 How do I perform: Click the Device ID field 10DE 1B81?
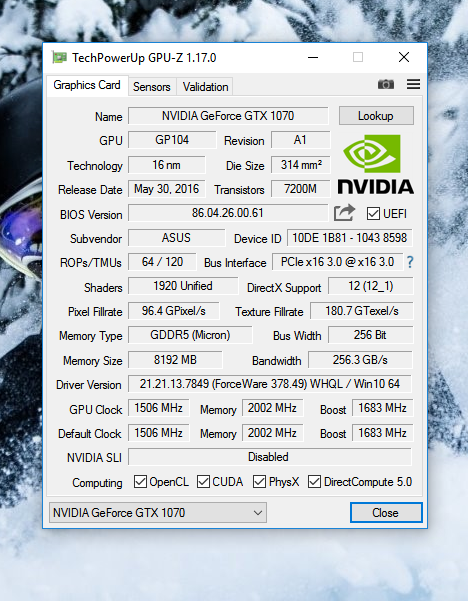tap(350, 238)
